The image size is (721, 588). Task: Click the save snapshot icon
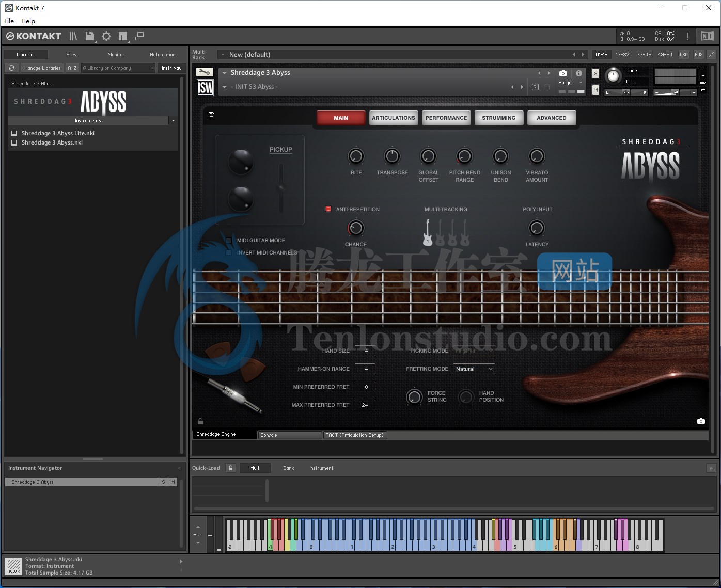pos(535,87)
